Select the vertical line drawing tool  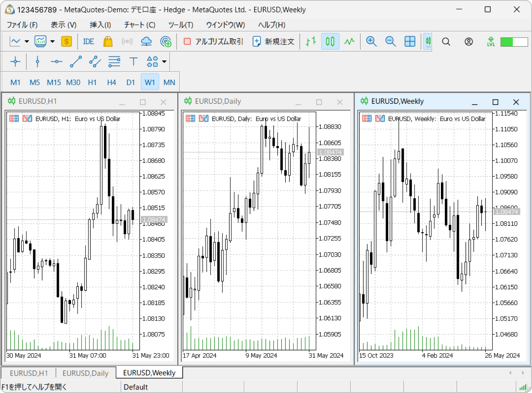pos(37,62)
